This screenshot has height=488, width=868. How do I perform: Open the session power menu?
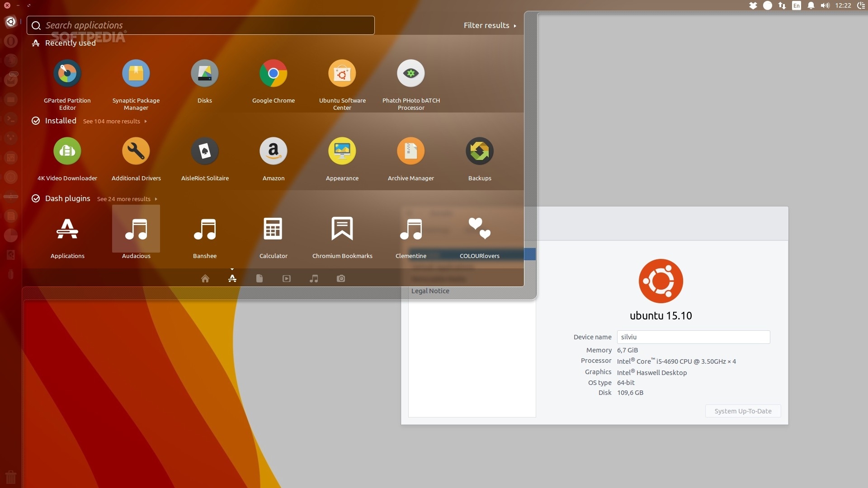click(x=861, y=5)
